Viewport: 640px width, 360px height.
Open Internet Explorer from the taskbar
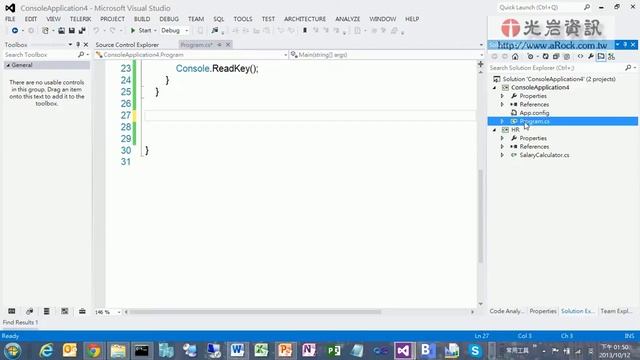46,351
